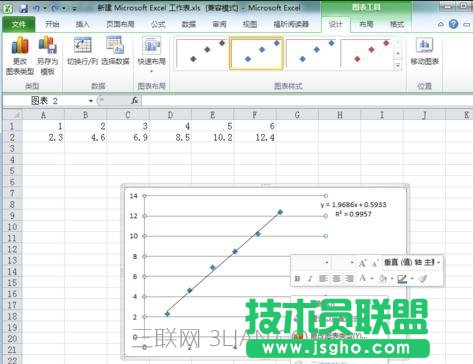Click the Shape Outline pen icon in the mini toolbar
Screen dimensions: 473x364
tap(402, 279)
